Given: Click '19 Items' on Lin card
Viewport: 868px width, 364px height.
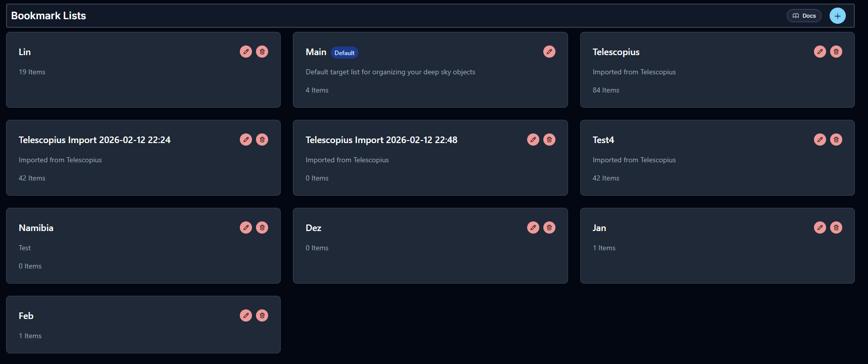Looking at the screenshot, I should point(32,72).
